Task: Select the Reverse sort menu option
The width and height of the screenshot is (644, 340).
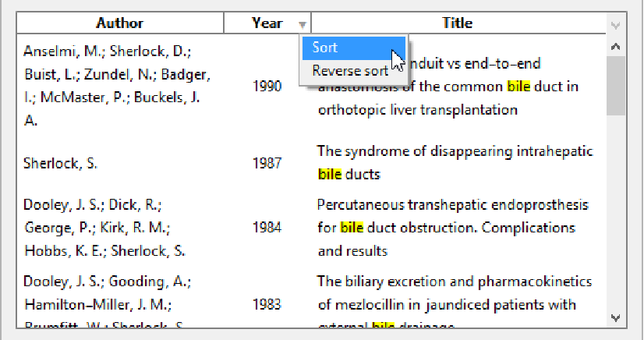Action: [x=350, y=71]
